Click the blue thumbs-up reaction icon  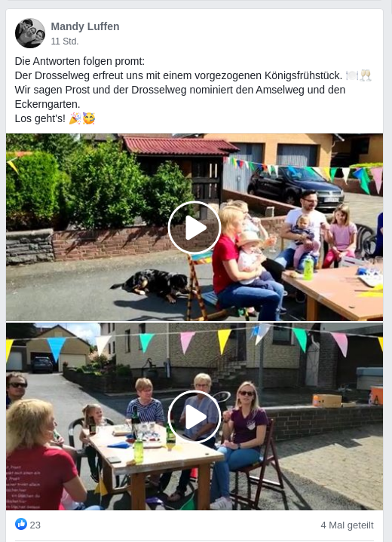point(21,524)
